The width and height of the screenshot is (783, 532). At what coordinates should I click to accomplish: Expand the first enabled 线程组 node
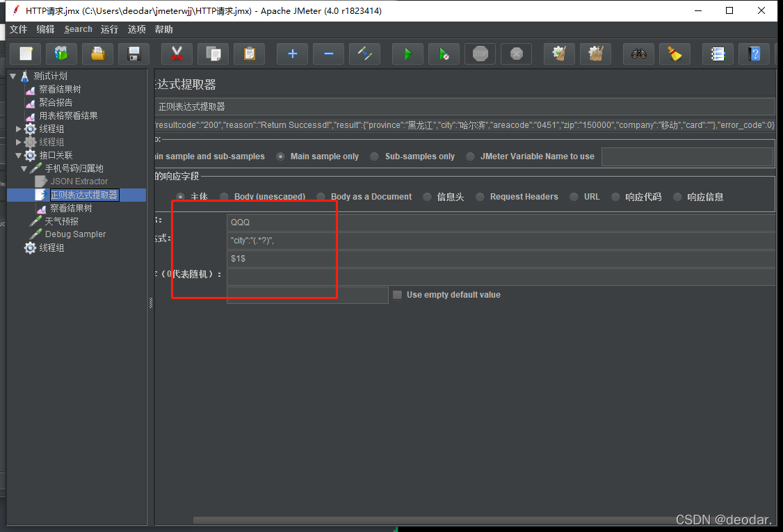[19, 129]
